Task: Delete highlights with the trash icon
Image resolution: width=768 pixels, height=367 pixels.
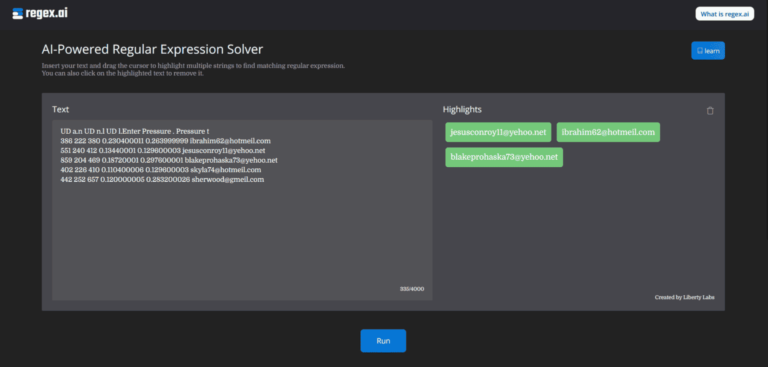Action: coord(710,111)
